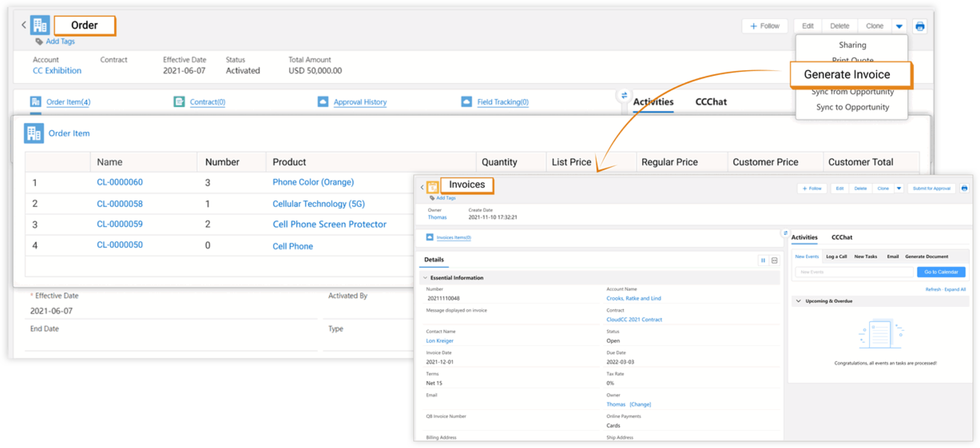Open the dropdown arrow next to Order Clone

899,26
